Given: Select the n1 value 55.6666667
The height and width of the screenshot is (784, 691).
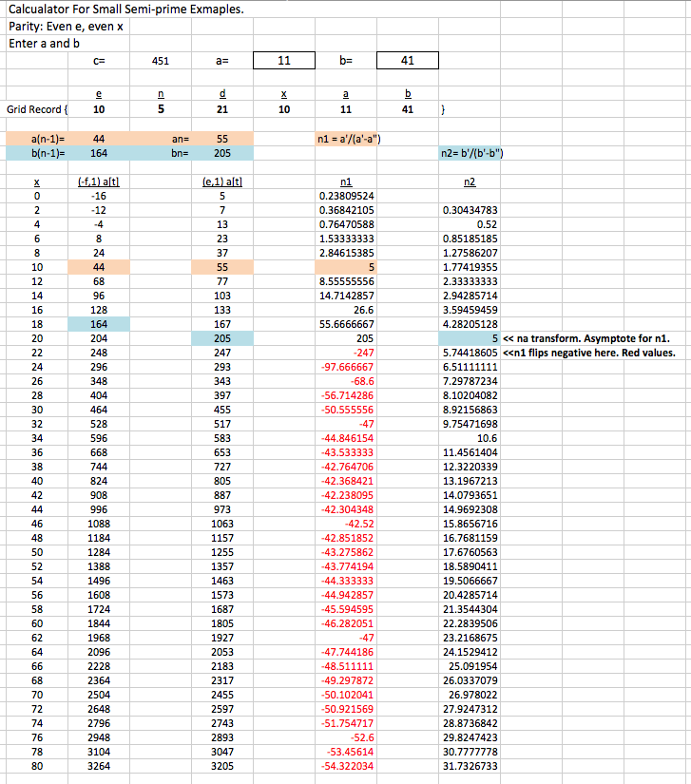Looking at the screenshot, I should point(346,324).
